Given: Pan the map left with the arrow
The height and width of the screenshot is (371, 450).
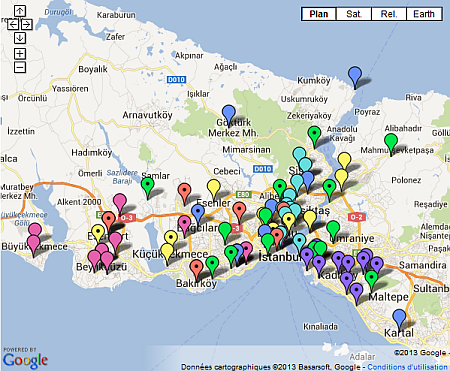Looking at the screenshot, I should [x=13, y=24].
